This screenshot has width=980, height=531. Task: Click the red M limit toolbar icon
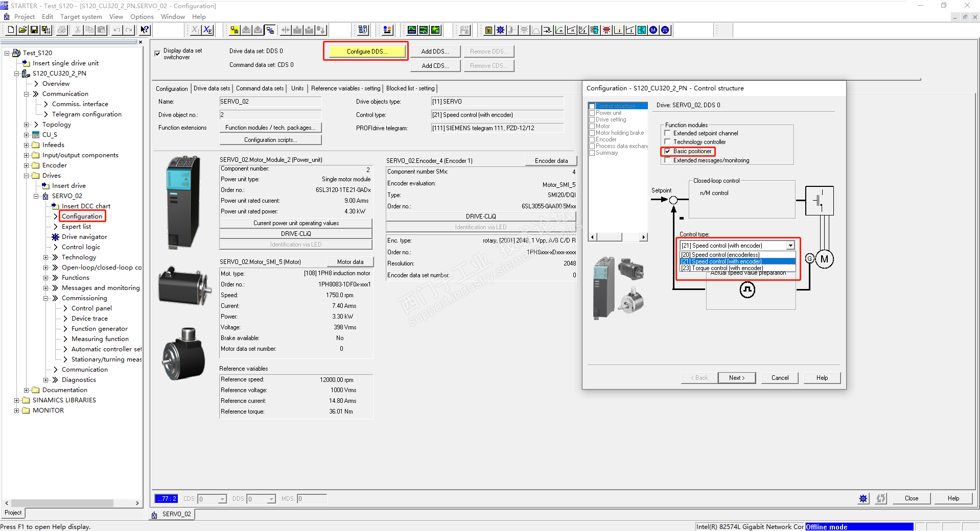pos(606,30)
